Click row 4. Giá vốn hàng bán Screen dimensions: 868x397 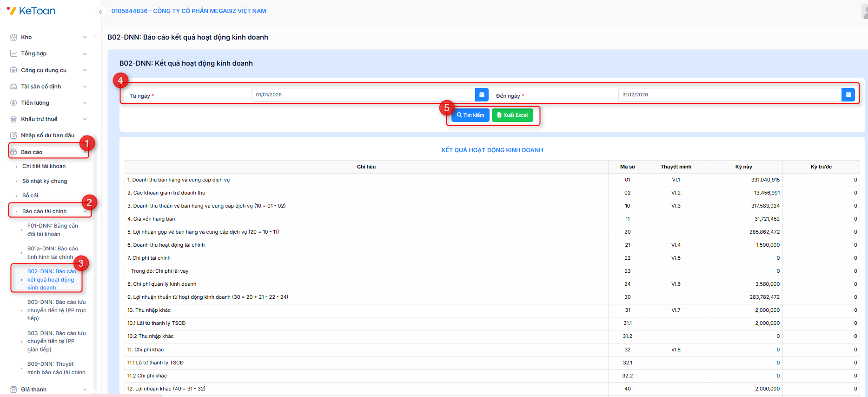(x=492, y=219)
